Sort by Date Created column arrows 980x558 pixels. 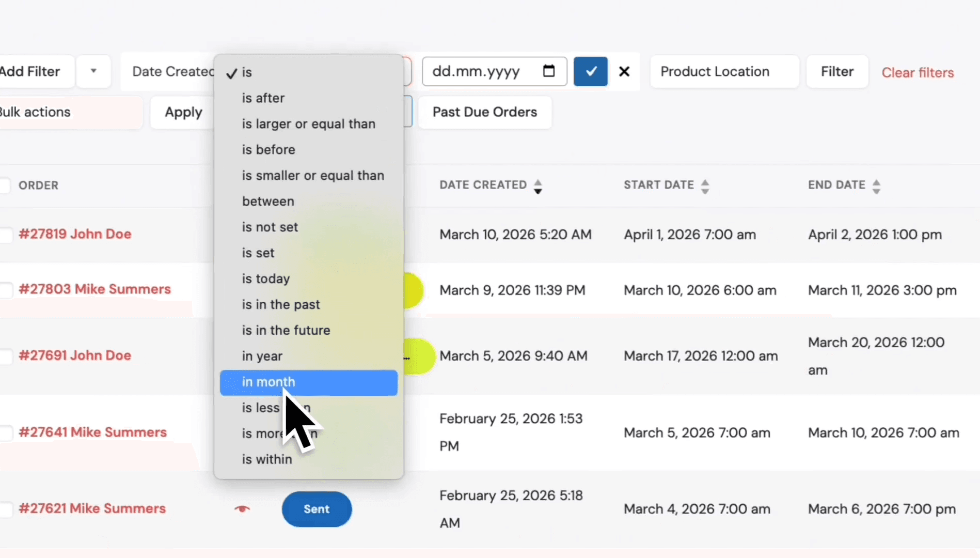click(x=538, y=186)
